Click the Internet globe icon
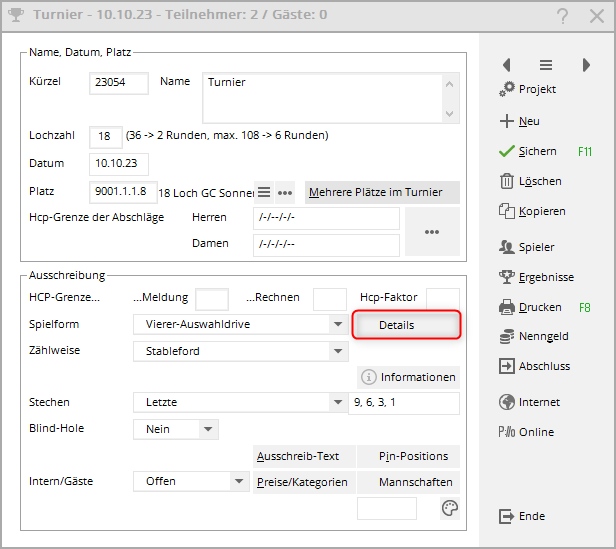Viewport: 616px width, 549px height. click(x=506, y=402)
